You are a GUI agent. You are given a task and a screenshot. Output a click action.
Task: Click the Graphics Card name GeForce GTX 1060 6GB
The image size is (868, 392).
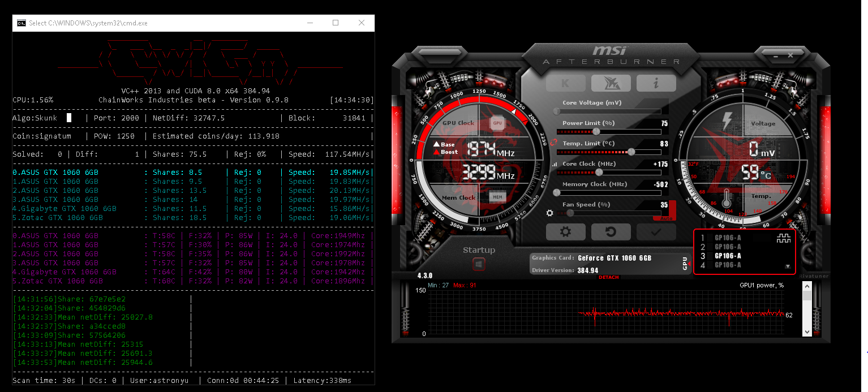pyautogui.click(x=615, y=258)
